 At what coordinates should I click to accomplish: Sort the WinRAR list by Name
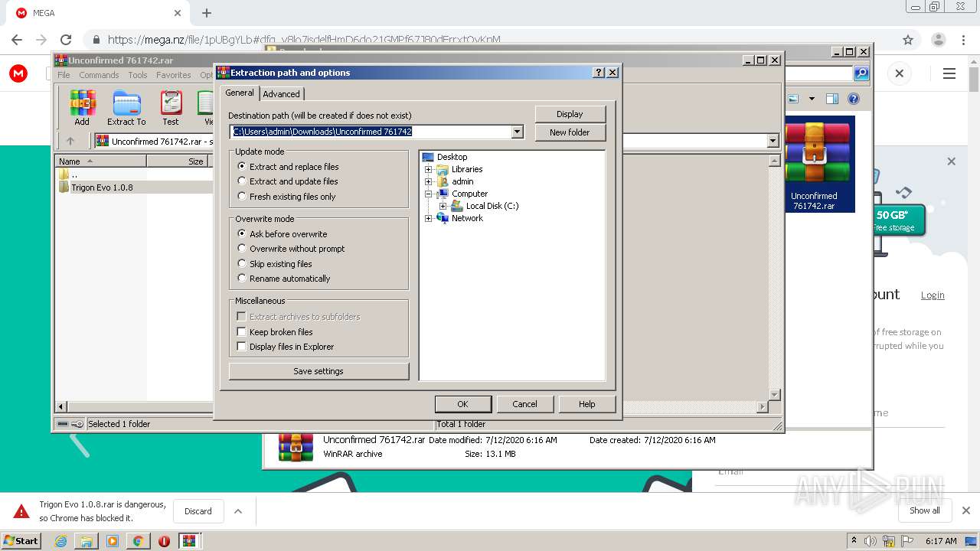(100, 161)
